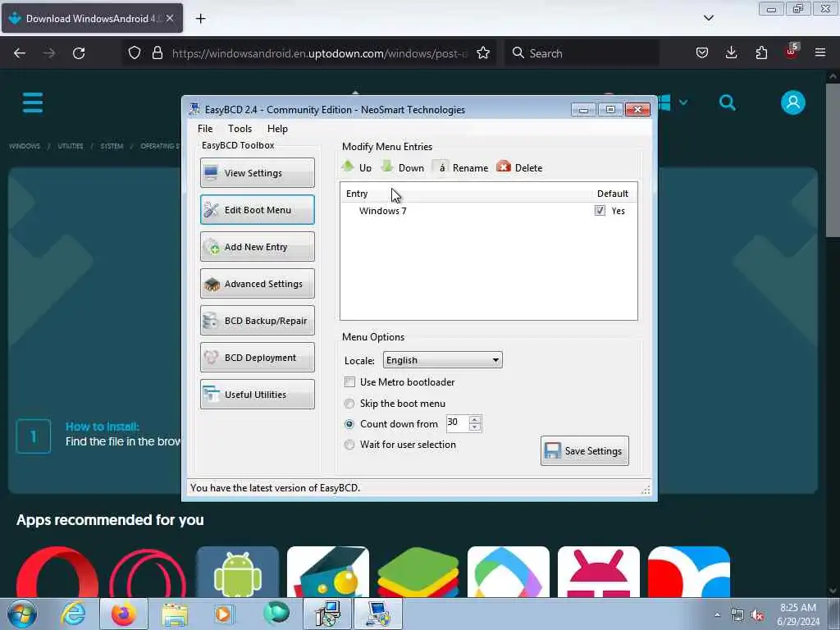The image size is (840, 630).
Task: Click the Firefox Search box
Action: pos(582,53)
